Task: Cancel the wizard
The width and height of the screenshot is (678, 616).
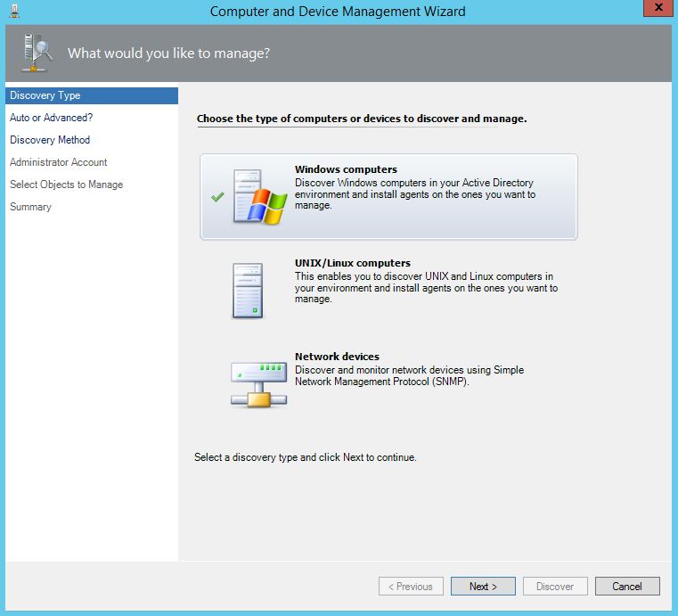Action: [x=626, y=587]
